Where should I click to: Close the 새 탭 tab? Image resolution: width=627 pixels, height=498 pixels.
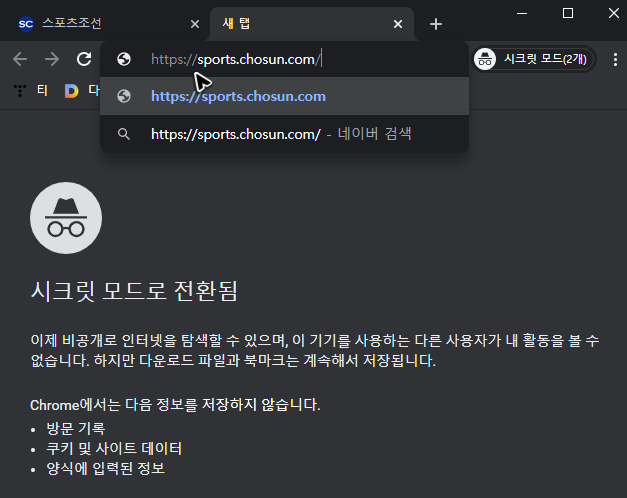398,24
